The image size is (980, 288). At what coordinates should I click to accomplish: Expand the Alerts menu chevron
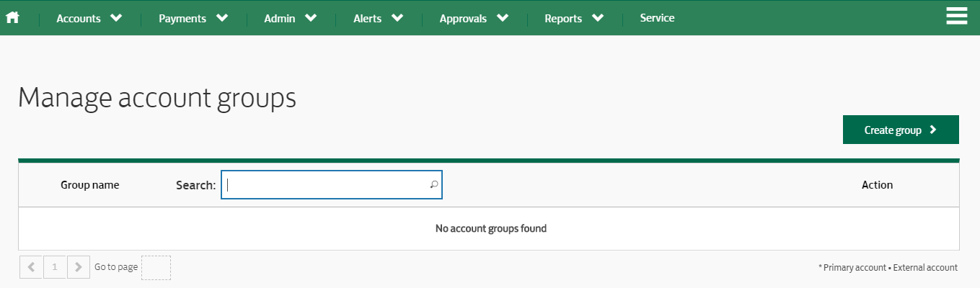tap(397, 18)
